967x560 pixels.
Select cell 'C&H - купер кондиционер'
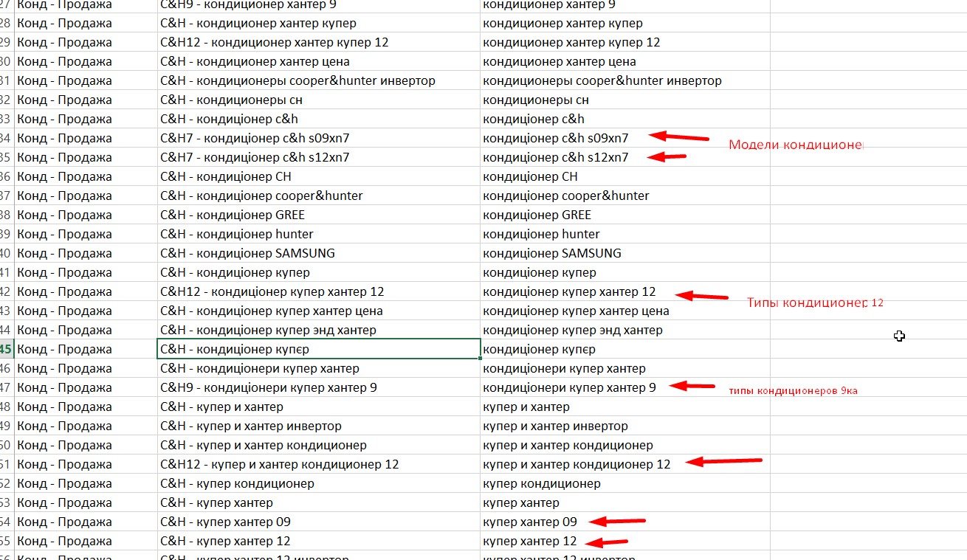[319, 483]
